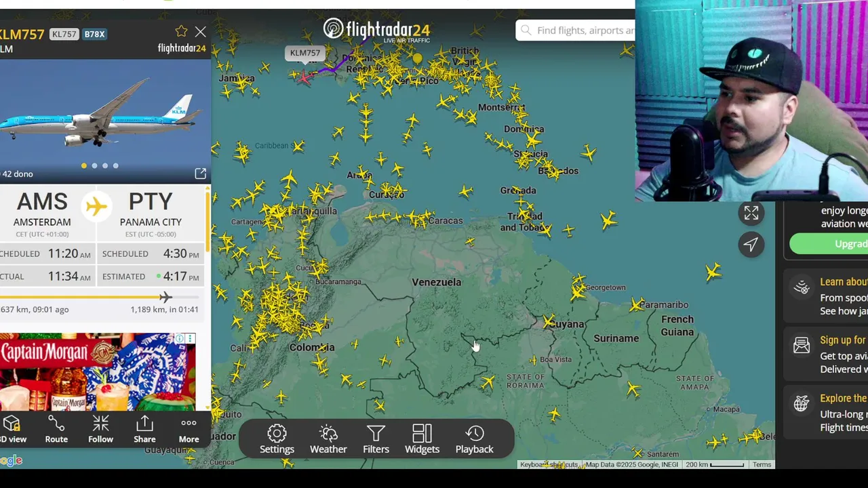This screenshot has width=868, height=488.
Task: Center the map on my location arrow
Action: [x=751, y=245]
